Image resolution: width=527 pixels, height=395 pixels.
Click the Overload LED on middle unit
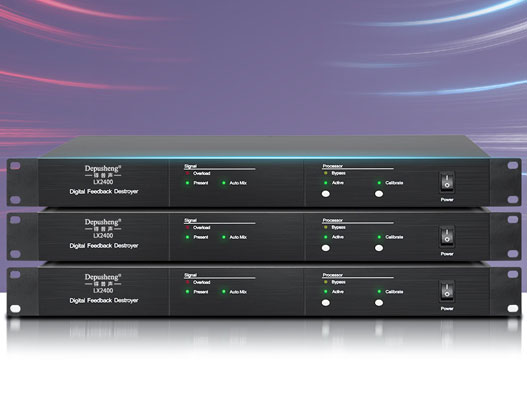pyautogui.click(x=187, y=228)
